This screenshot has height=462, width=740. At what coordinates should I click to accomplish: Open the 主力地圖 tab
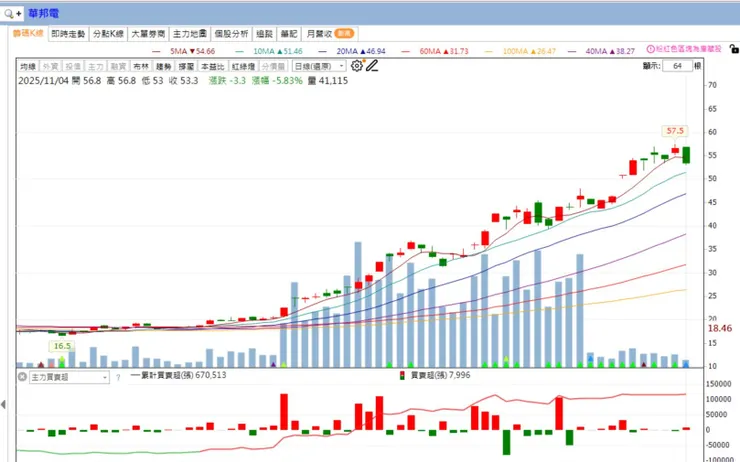(190, 34)
